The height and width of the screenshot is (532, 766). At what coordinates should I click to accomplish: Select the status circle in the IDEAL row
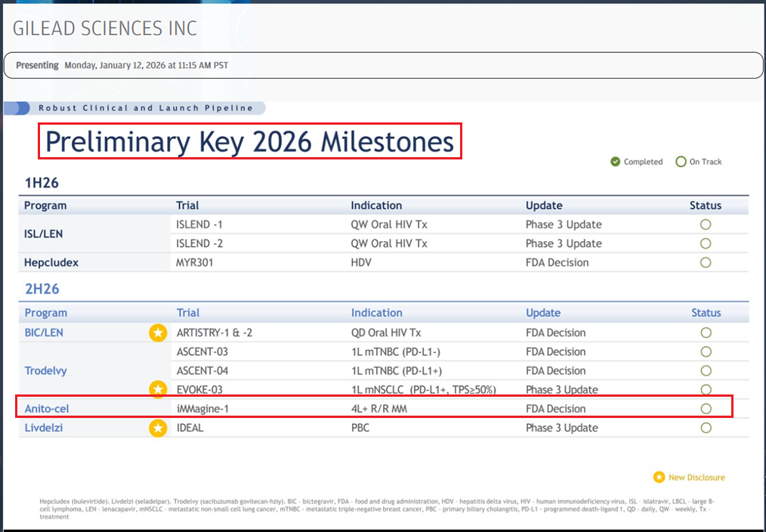point(706,428)
